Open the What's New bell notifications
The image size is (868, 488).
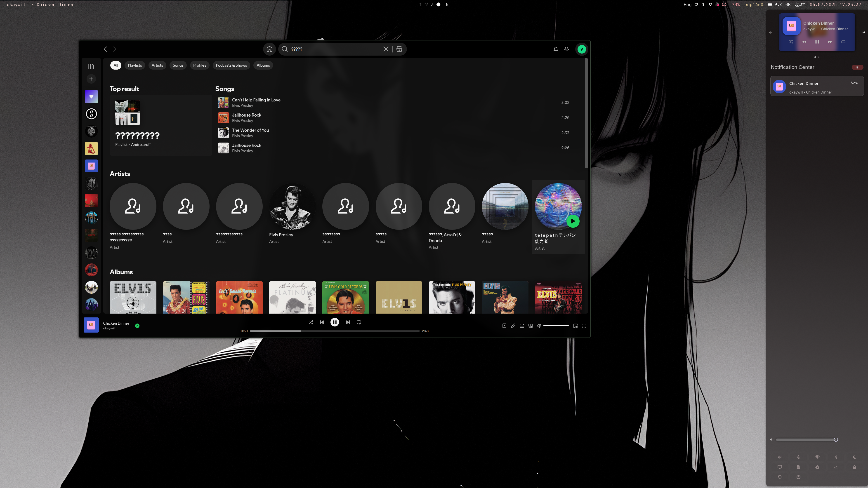[x=556, y=49]
